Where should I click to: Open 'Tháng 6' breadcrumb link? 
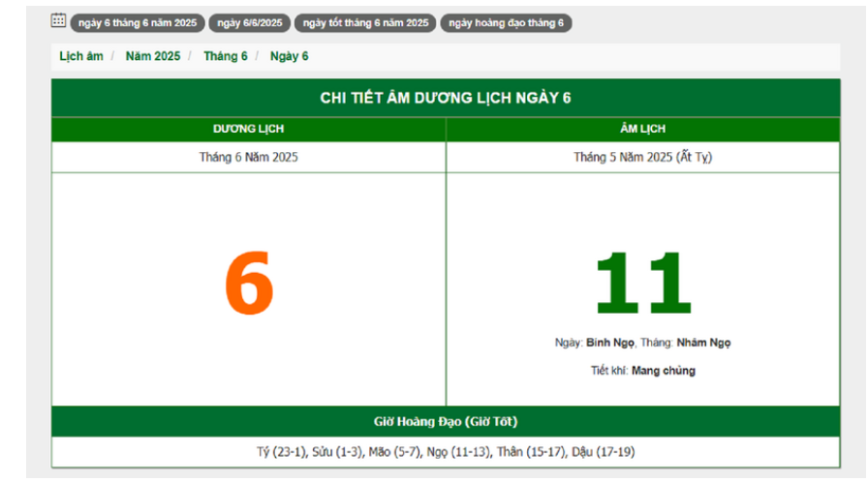(x=226, y=56)
